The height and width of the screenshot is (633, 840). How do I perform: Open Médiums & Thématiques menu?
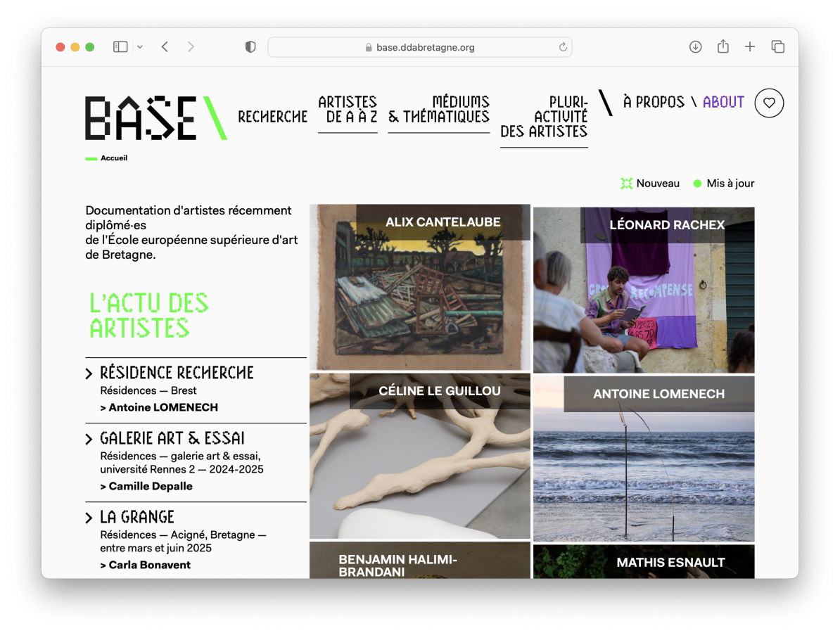click(x=439, y=109)
